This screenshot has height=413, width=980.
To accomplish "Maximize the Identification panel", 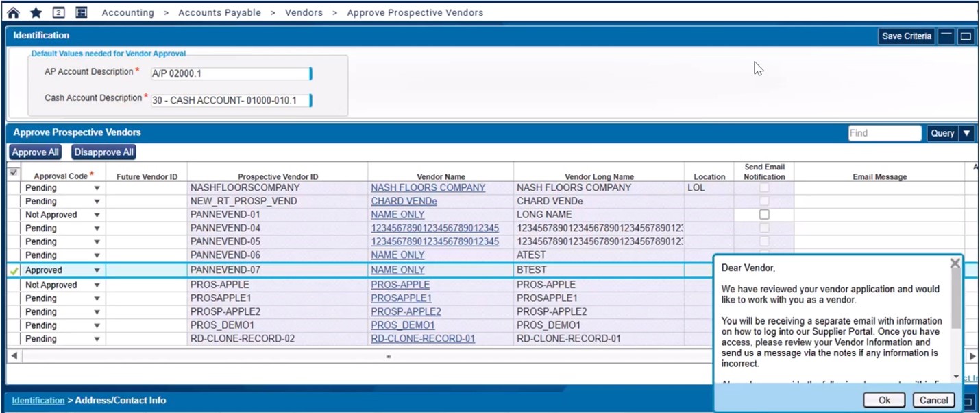I will 966,36.
